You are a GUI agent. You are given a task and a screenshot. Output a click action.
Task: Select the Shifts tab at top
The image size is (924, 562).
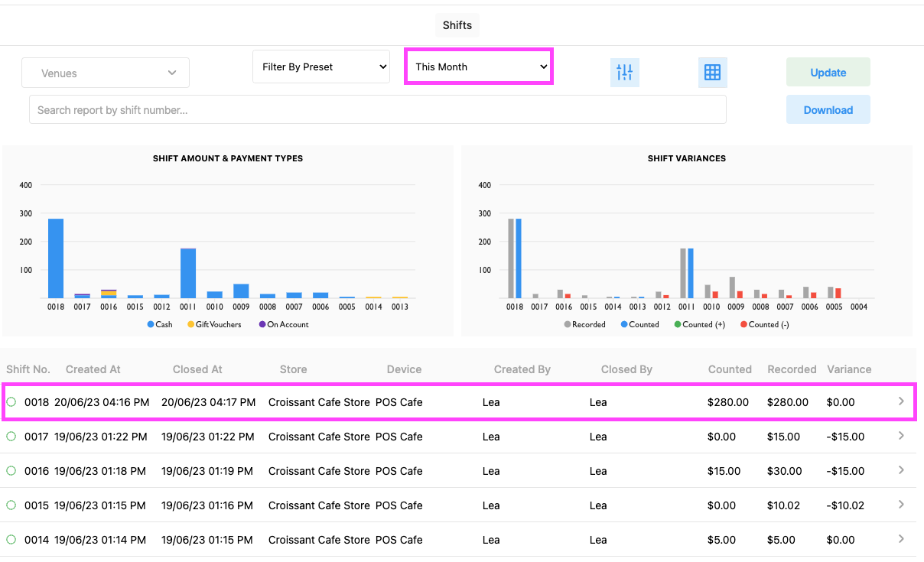(x=457, y=25)
